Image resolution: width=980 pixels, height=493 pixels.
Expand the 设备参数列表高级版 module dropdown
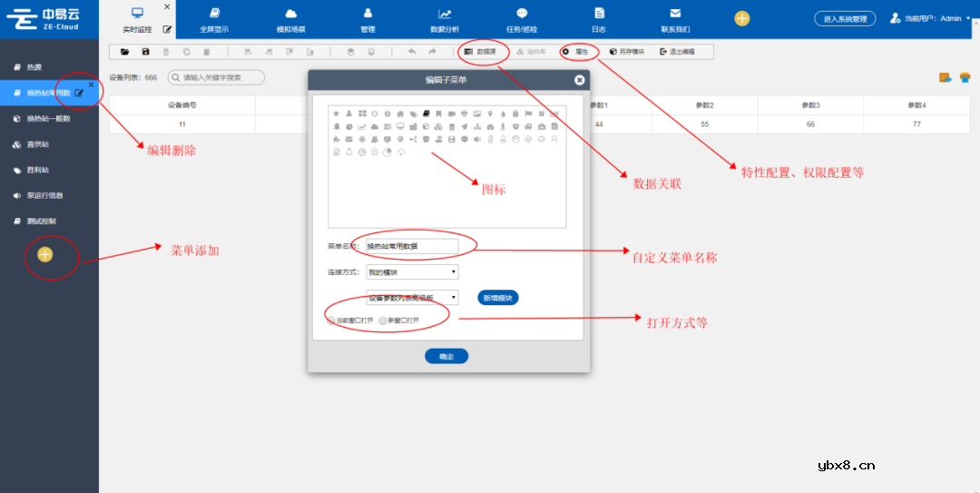[x=412, y=297]
